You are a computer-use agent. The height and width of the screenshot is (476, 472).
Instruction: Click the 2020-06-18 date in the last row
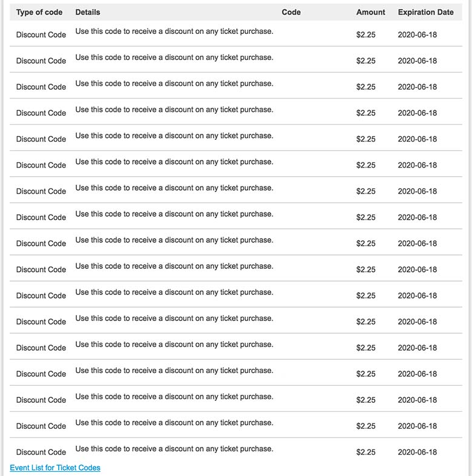(417, 452)
